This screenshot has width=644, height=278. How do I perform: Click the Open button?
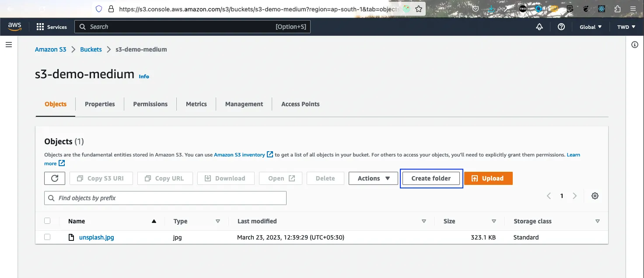pyautogui.click(x=281, y=178)
